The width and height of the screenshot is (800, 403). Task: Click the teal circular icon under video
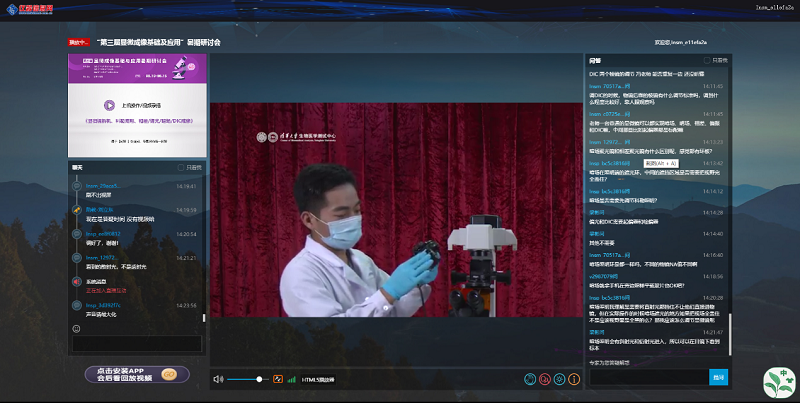[x=530, y=379]
